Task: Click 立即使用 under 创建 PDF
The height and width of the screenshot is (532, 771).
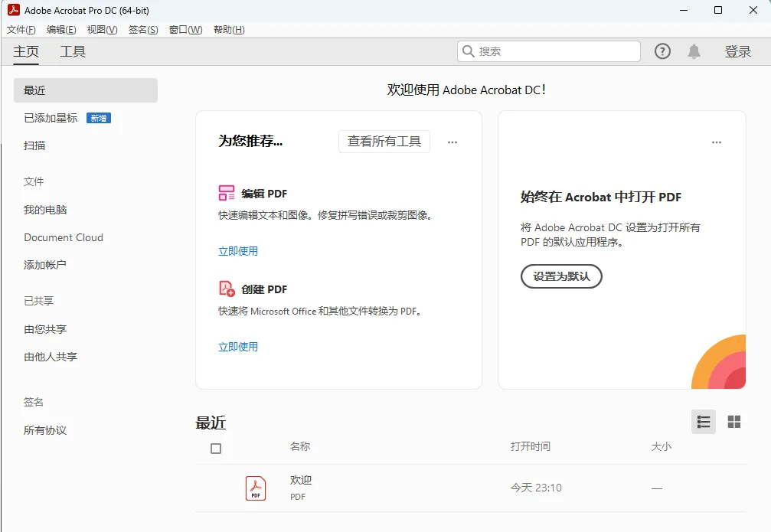Action: pos(238,347)
